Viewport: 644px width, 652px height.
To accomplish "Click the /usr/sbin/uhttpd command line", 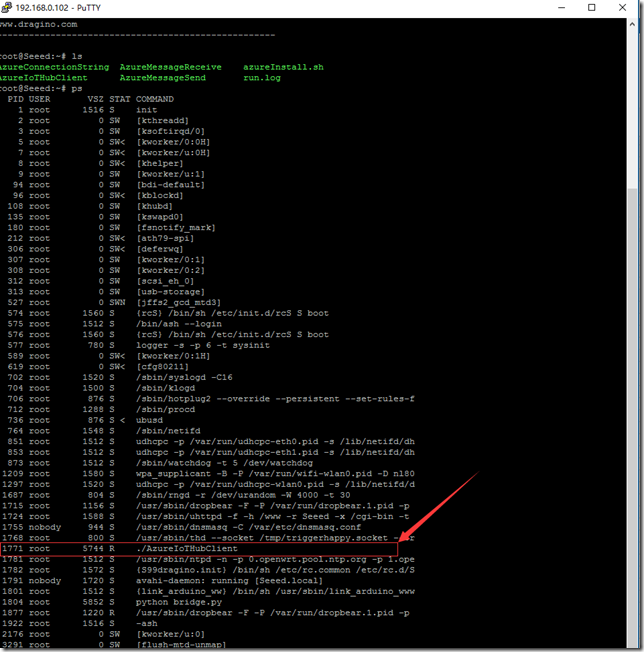I will tap(273, 516).
